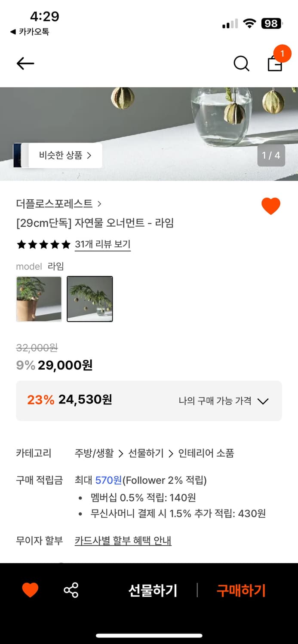Viewport: 298px width, 644px height.
Task: Toggle the orange heart next to the brand
Action: coord(271,206)
